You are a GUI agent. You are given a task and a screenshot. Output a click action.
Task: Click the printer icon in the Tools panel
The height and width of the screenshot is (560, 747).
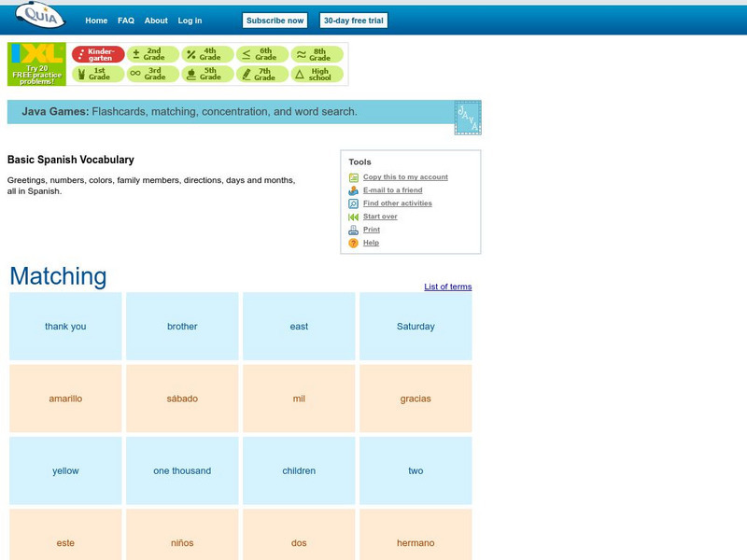pos(352,229)
